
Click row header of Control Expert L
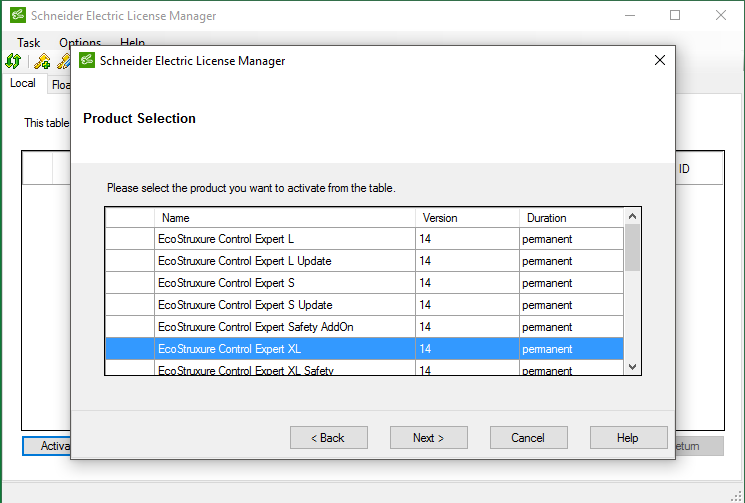(x=130, y=239)
